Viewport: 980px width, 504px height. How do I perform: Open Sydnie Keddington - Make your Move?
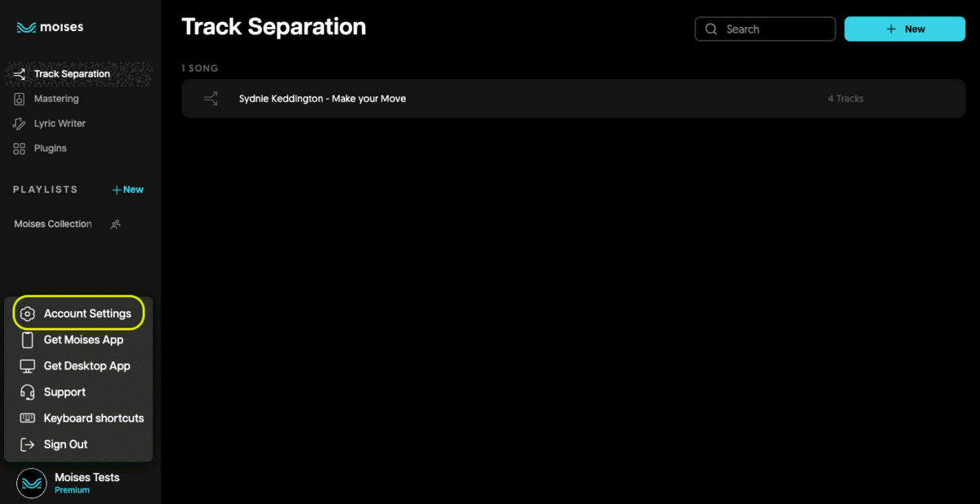(323, 99)
